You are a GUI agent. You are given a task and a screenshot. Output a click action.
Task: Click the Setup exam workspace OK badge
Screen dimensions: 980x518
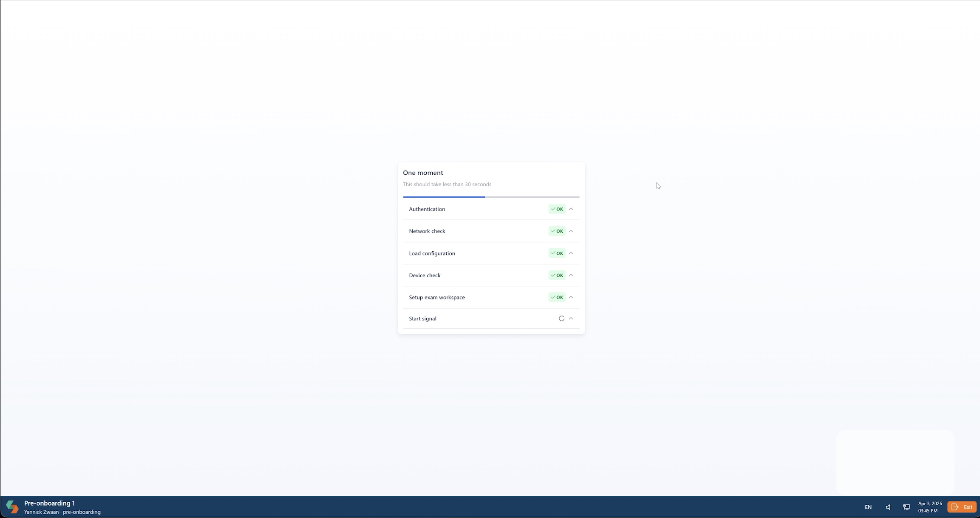[557, 297]
